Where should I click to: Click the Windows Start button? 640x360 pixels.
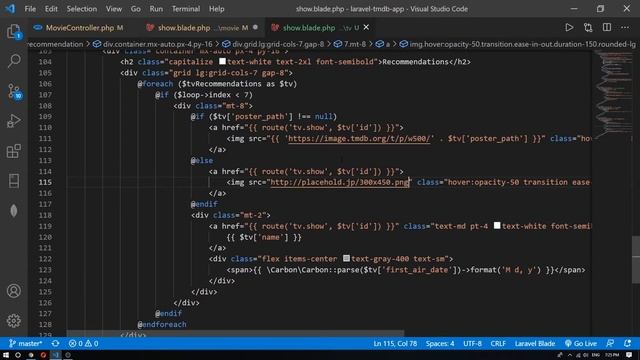(x=6, y=355)
